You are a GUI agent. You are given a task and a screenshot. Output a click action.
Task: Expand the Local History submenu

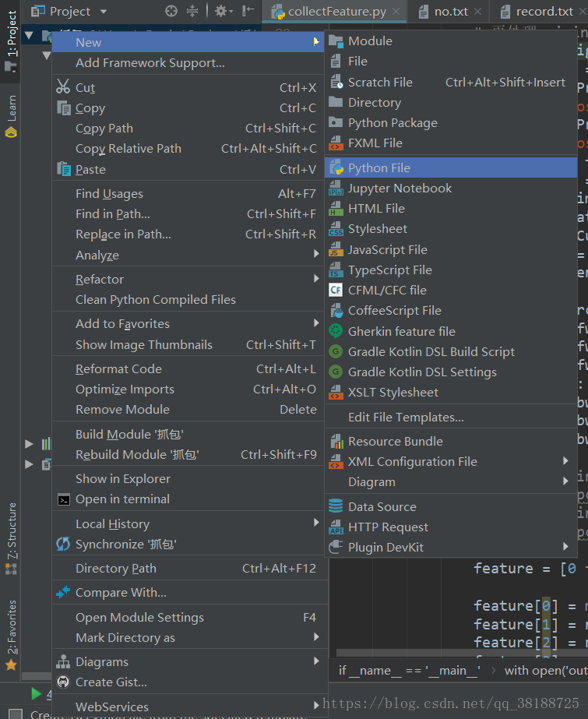pos(316,522)
